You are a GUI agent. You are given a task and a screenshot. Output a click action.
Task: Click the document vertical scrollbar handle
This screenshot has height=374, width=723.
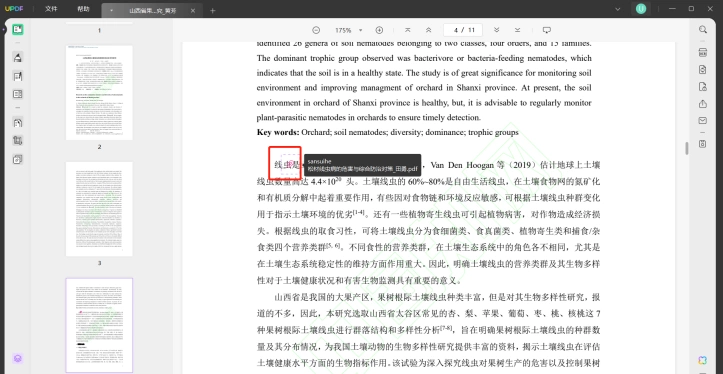pyautogui.click(x=687, y=148)
